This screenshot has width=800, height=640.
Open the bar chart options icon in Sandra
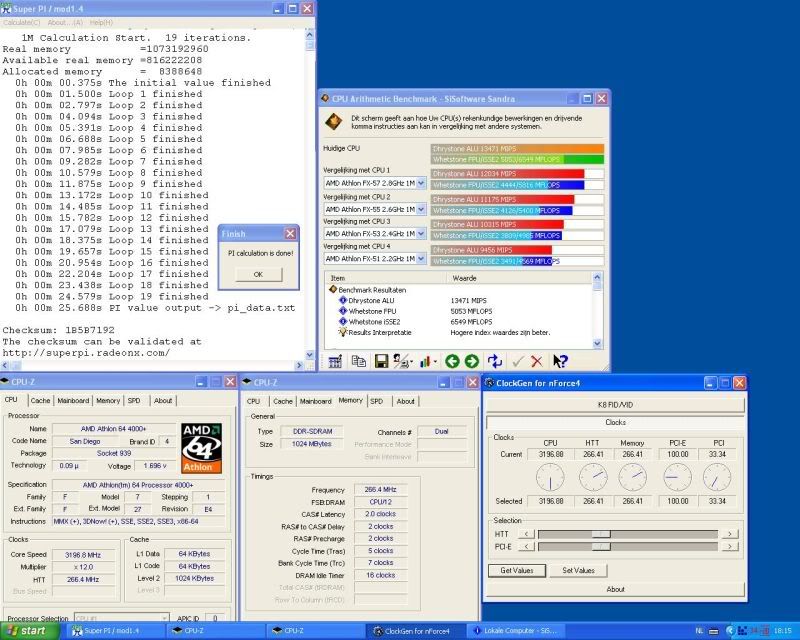tap(427, 361)
